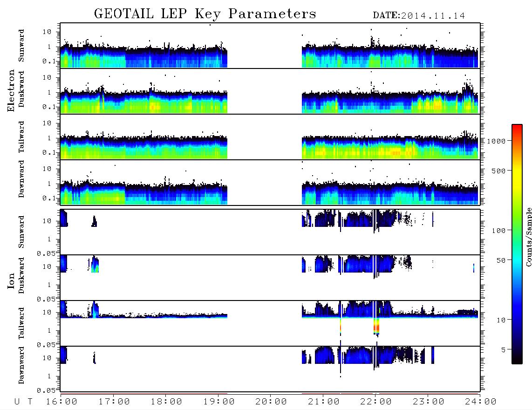Click the red-yellow ion burst near 22:00 Tailward
This screenshot has width=532, height=410.
click(376, 327)
